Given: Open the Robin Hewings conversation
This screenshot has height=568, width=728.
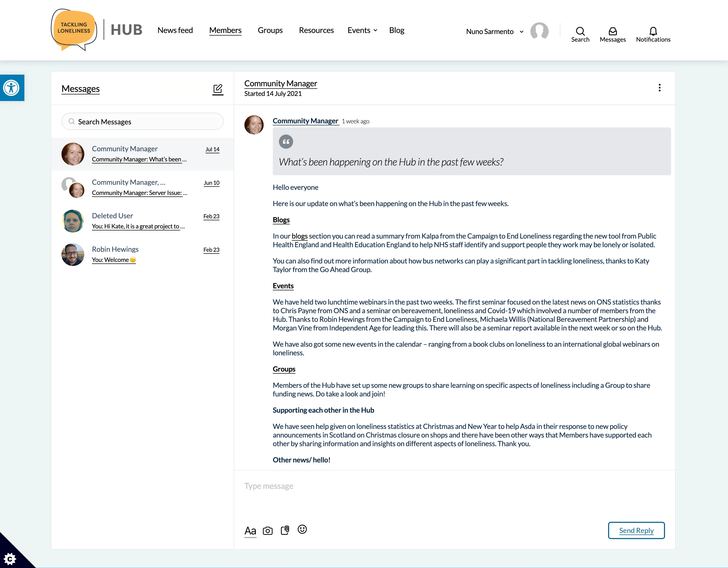Looking at the screenshot, I should [x=142, y=255].
